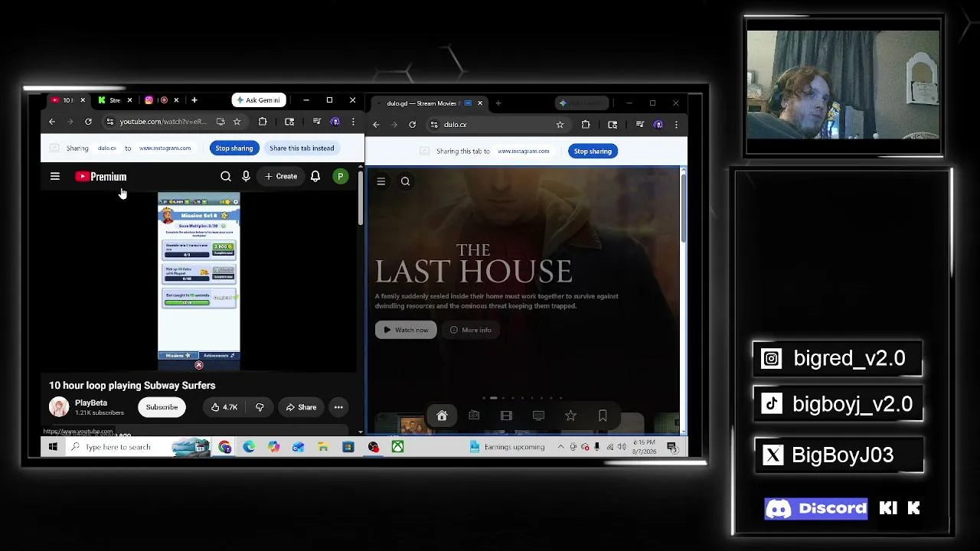Open More info for The Last House
This screenshot has height=551, width=980.
471,330
